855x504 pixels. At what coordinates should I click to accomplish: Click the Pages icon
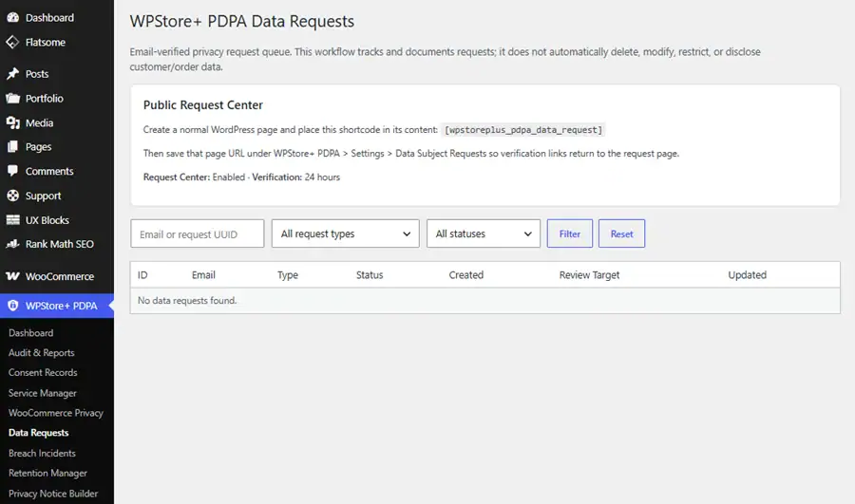coord(12,146)
